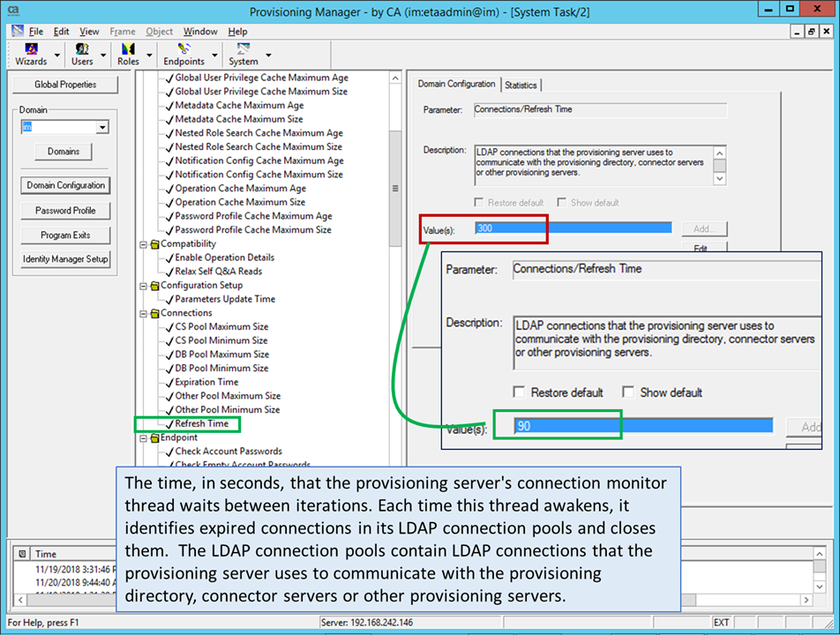Open the Wizards dropdown arrow

tap(57, 56)
